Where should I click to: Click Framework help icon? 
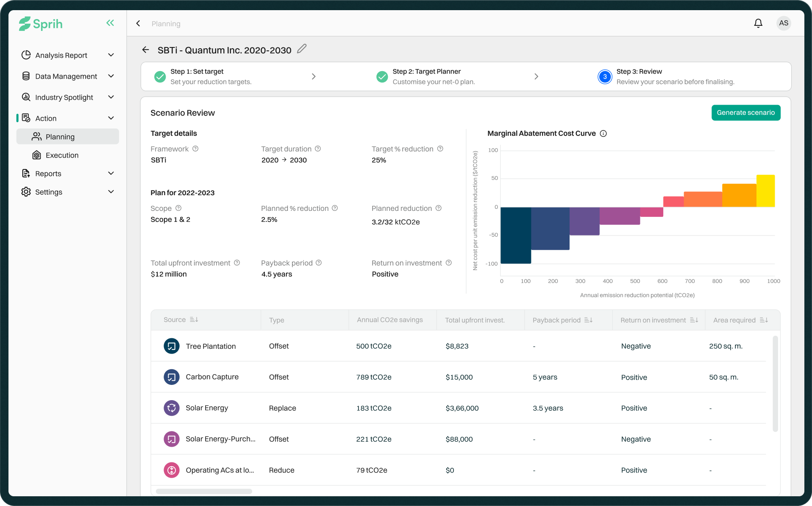pos(195,149)
